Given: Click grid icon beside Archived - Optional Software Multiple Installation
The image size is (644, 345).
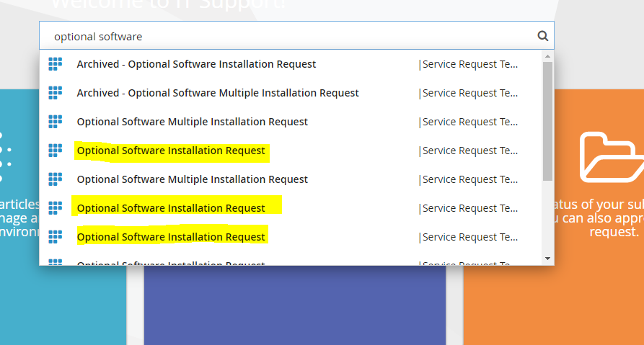Looking at the screenshot, I should pos(56,93).
